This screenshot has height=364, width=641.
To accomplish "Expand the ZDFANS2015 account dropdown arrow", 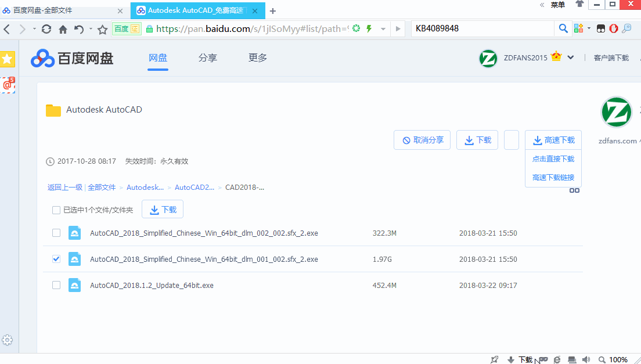I will pyautogui.click(x=571, y=57).
